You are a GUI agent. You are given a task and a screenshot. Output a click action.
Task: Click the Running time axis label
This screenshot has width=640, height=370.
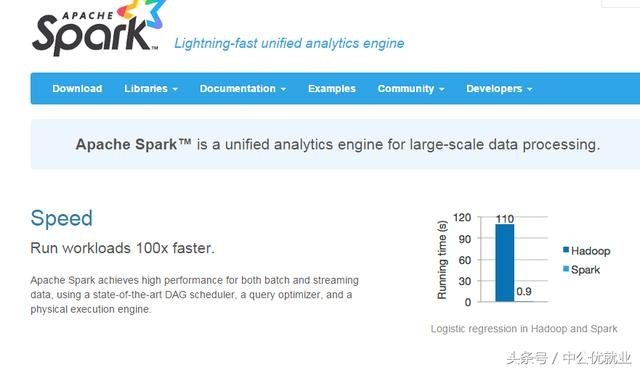coord(442,260)
